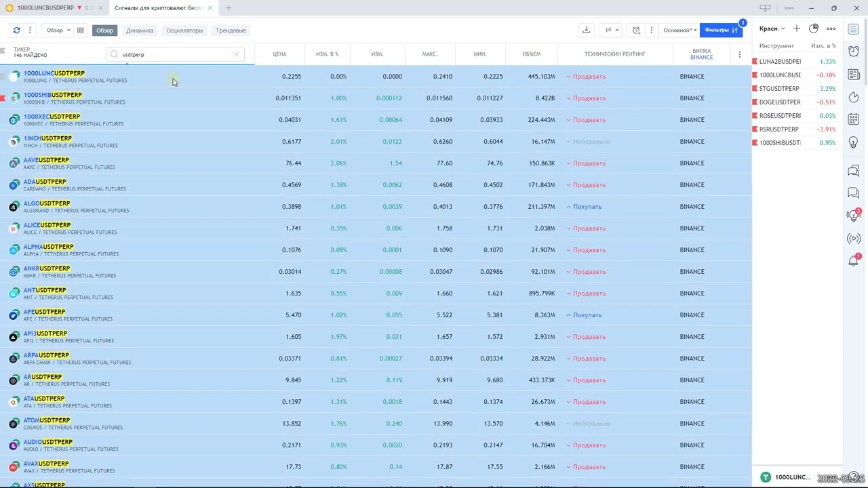
Task: Open the APEUSDTPERP ticker link
Action: [x=45, y=312]
